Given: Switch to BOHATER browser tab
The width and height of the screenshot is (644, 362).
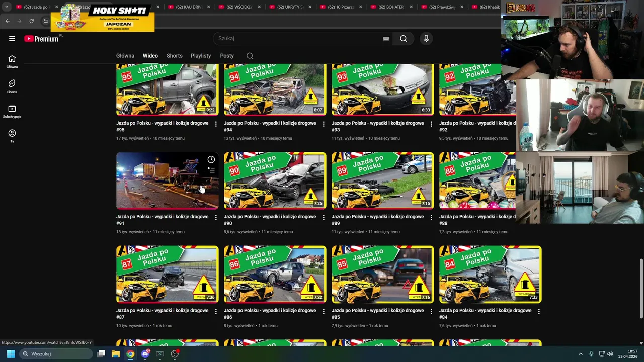Looking at the screenshot, I should point(391,7).
